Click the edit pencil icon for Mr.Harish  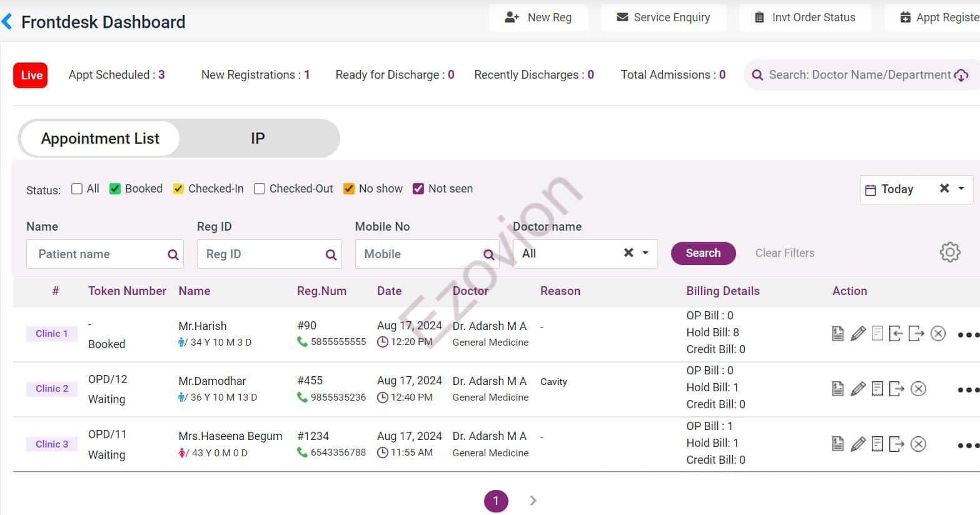pos(858,334)
